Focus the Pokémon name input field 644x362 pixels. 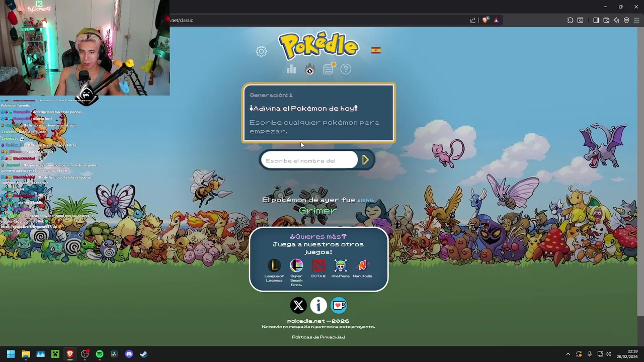(x=309, y=160)
